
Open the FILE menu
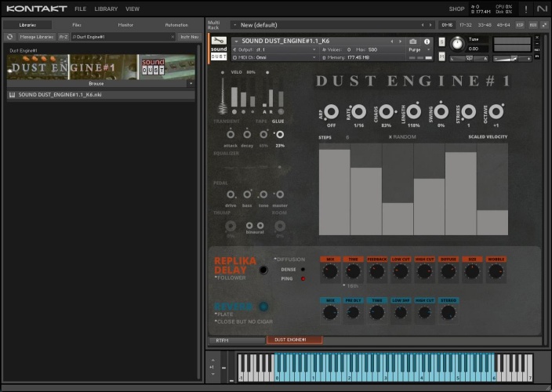[x=80, y=9]
